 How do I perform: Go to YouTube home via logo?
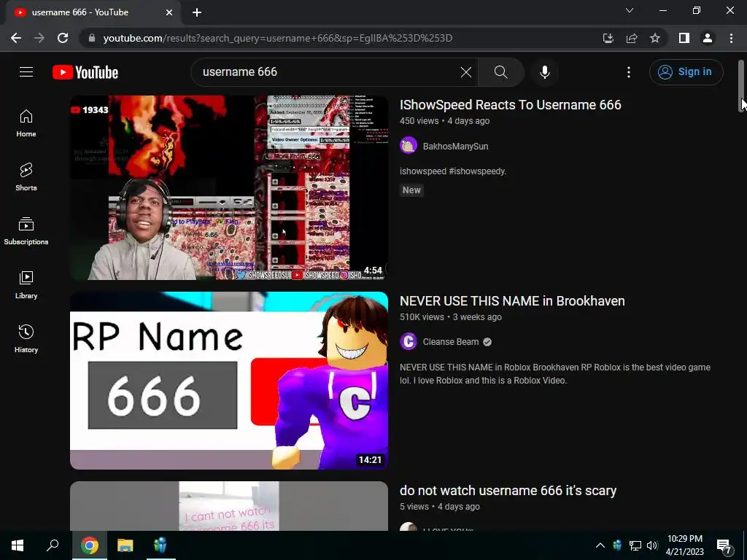tap(85, 72)
